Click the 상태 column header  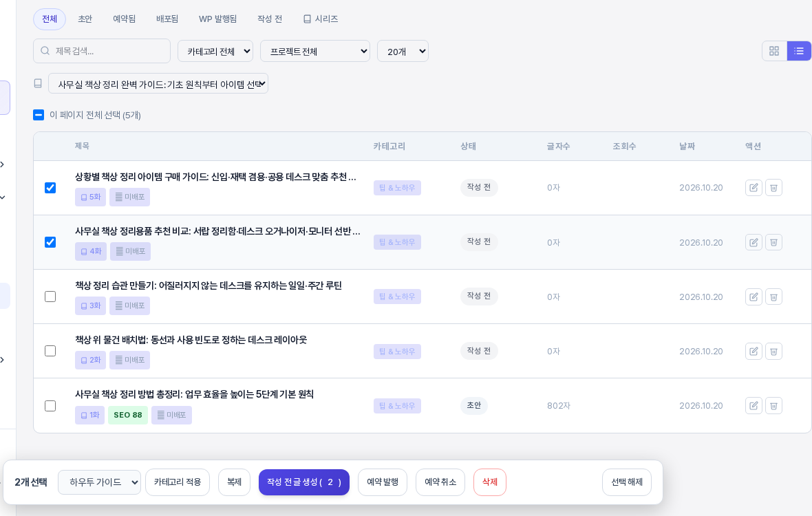[468, 147]
